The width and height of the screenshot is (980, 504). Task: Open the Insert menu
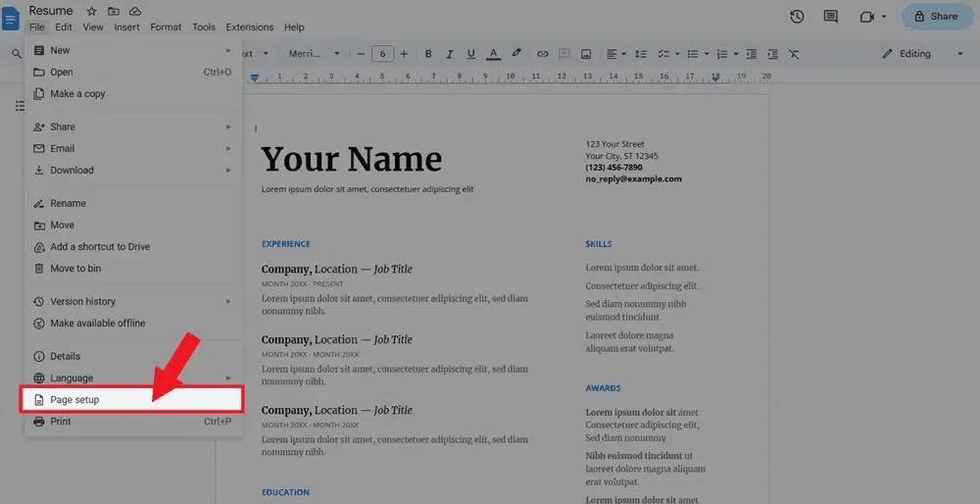pyautogui.click(x=126, y=26)
